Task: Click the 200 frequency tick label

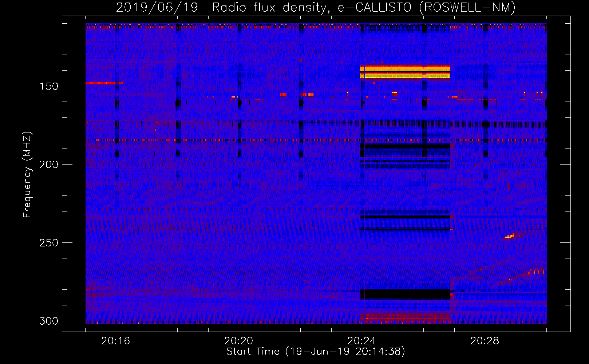Action: [49, 165]
